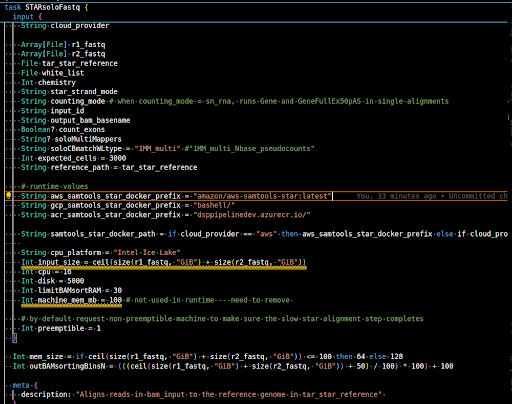Click the 'String counting_mode' declaration

(x=63, y=101)
